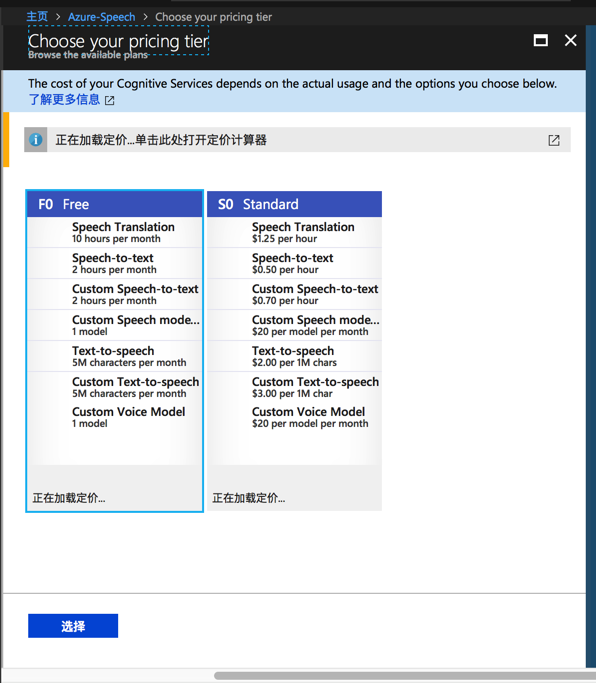This screenshot has width=596, height=683.
Task: Go to 主页 breadcrumb
Action: pos(37,17)
